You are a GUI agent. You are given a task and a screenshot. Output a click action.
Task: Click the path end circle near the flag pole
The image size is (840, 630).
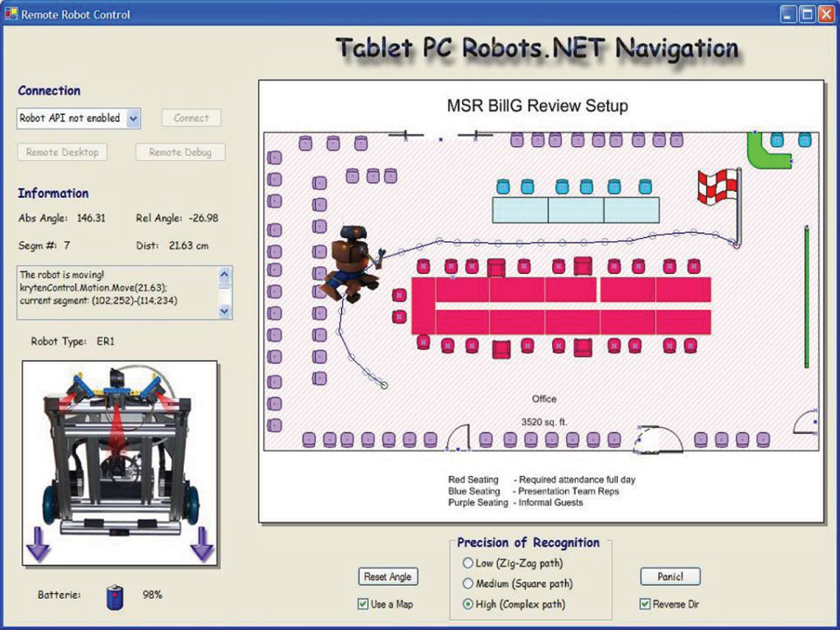737,244
